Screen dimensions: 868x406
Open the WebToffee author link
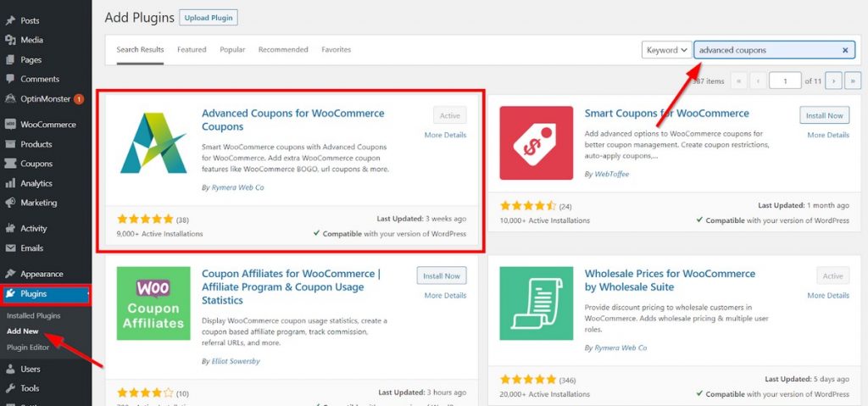(612, 174)
